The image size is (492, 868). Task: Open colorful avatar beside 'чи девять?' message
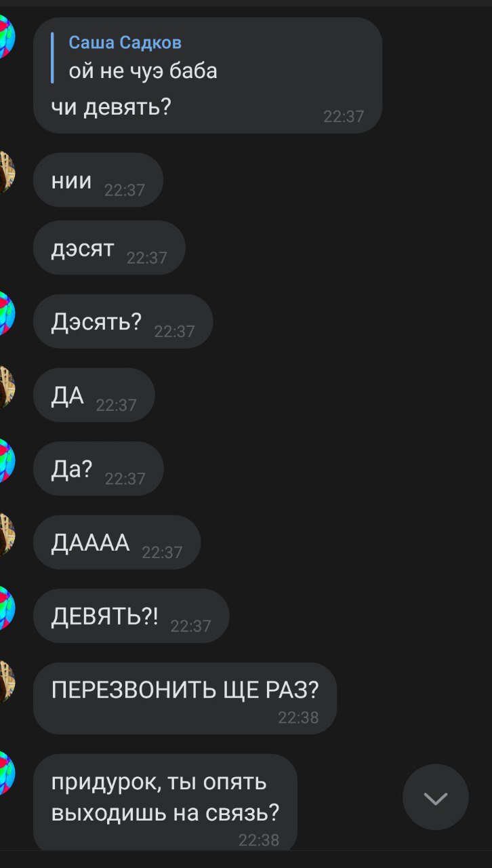point(7,37)
